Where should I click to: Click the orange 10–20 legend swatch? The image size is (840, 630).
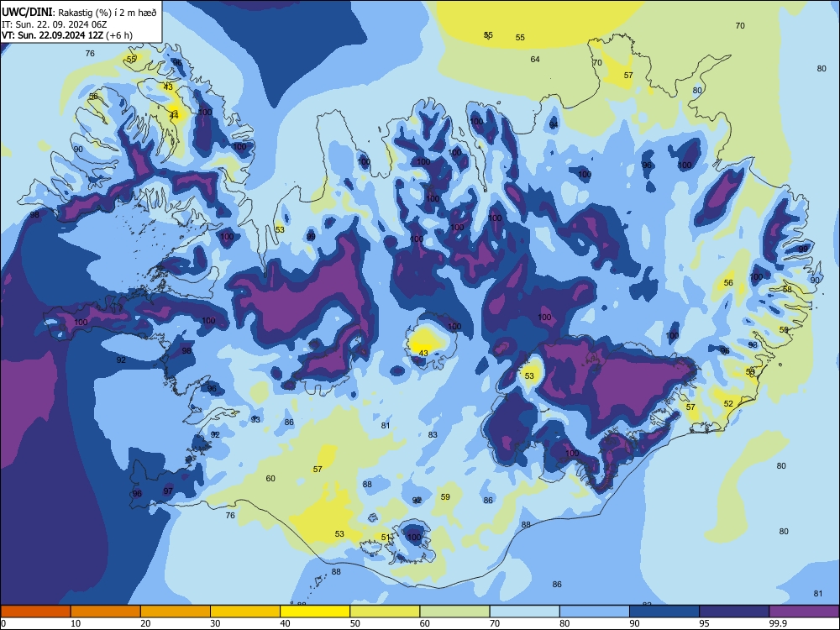[106, 612]
